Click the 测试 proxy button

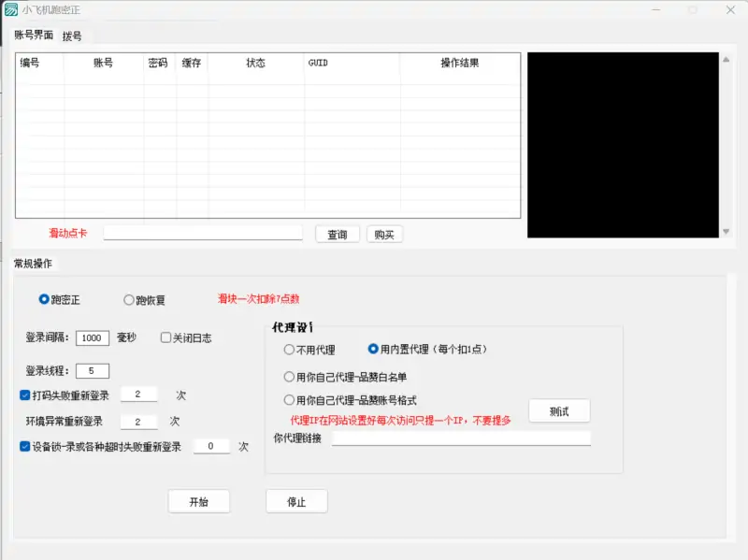pos(558,410)
